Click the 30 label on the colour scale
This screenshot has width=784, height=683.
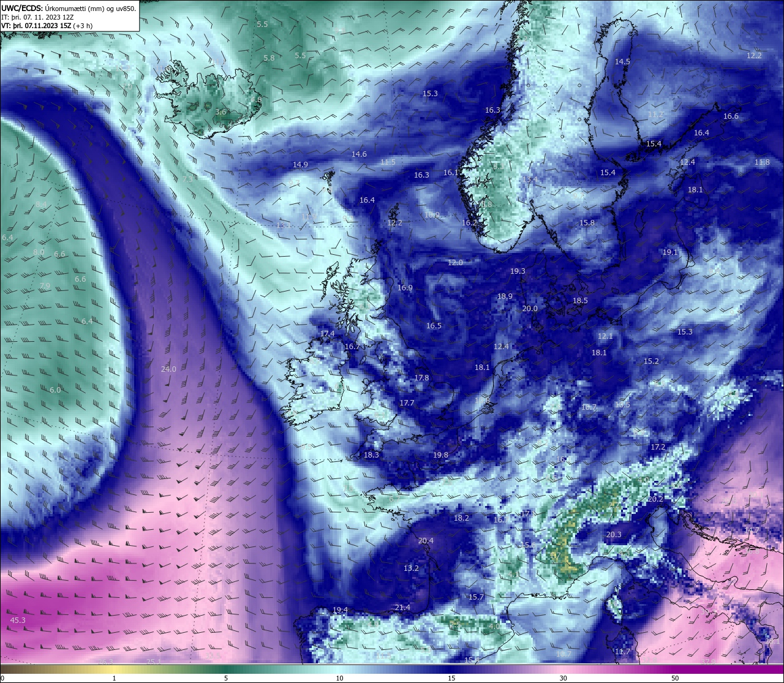tap(563, 678)
